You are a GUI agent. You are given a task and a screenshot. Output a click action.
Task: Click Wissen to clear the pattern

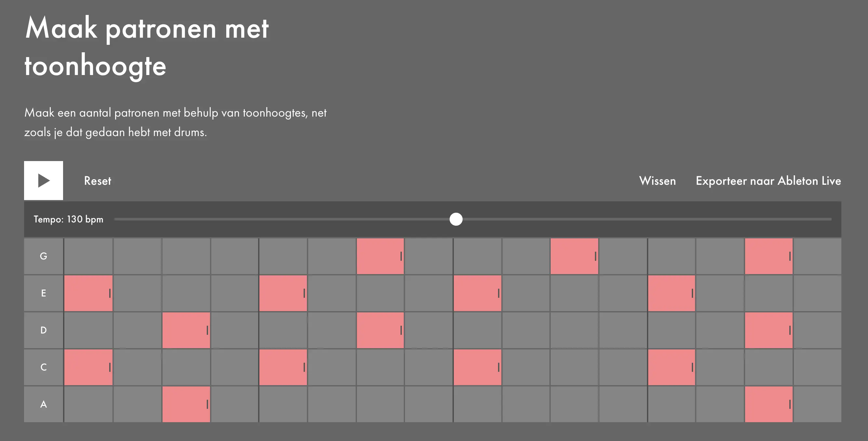(x=657, y=181)
